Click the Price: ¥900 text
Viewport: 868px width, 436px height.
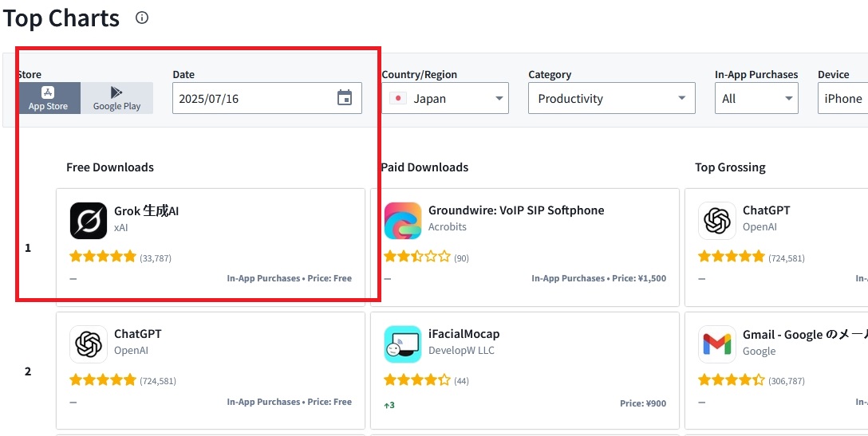pyautogui.click(x=643, y=404)
